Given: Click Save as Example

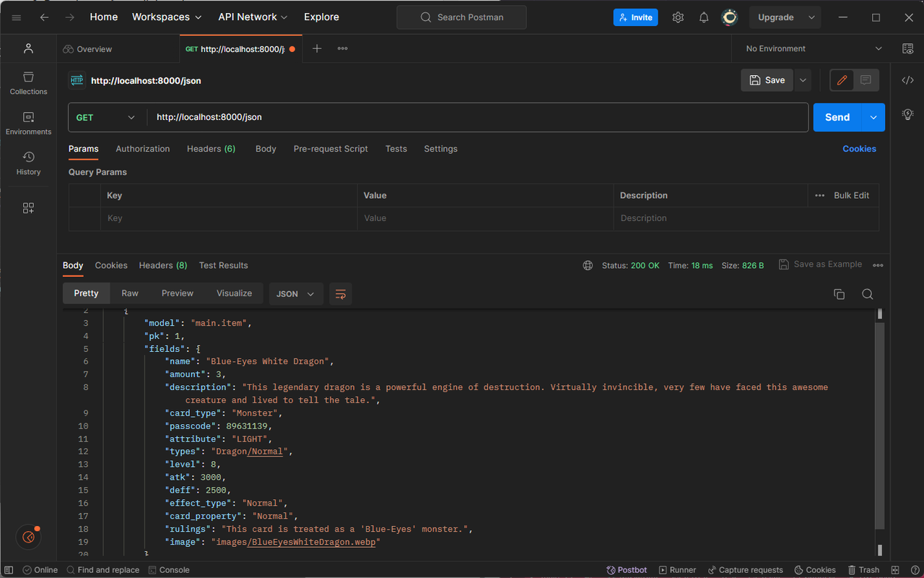Looking at the screenshot, I should click(x=820, y=264).
